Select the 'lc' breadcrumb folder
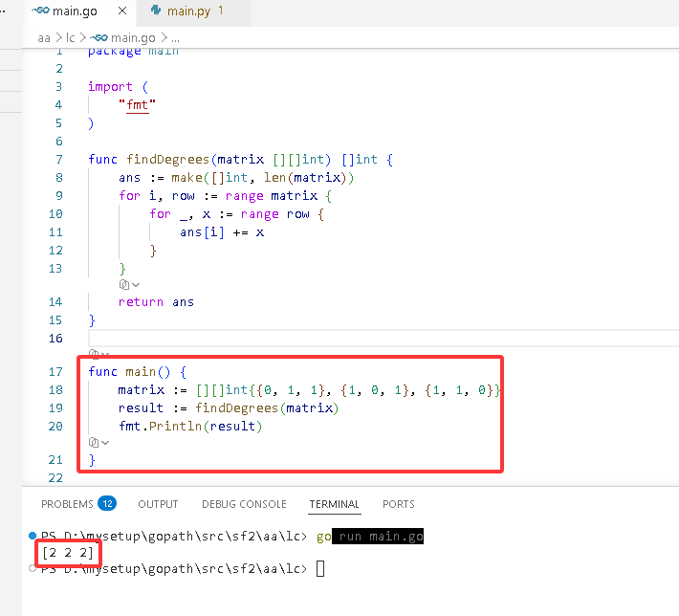The height and width of the screenshot is (616, 679). [x=70, y=38]
